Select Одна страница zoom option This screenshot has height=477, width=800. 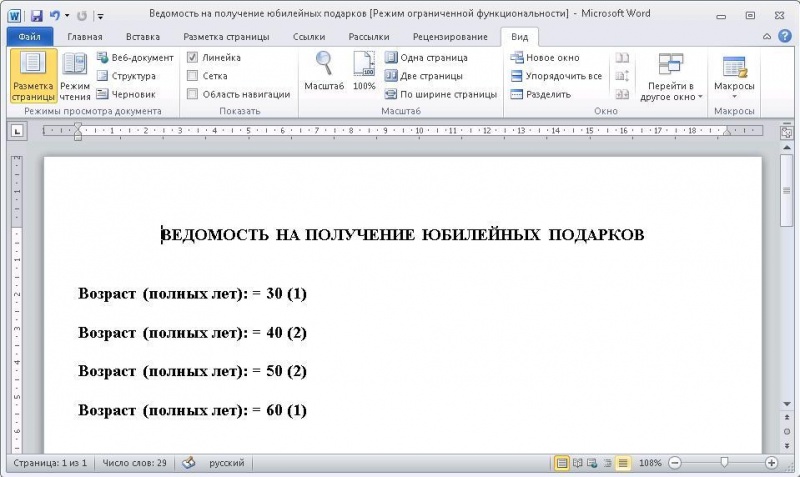(x=426, y=58)
